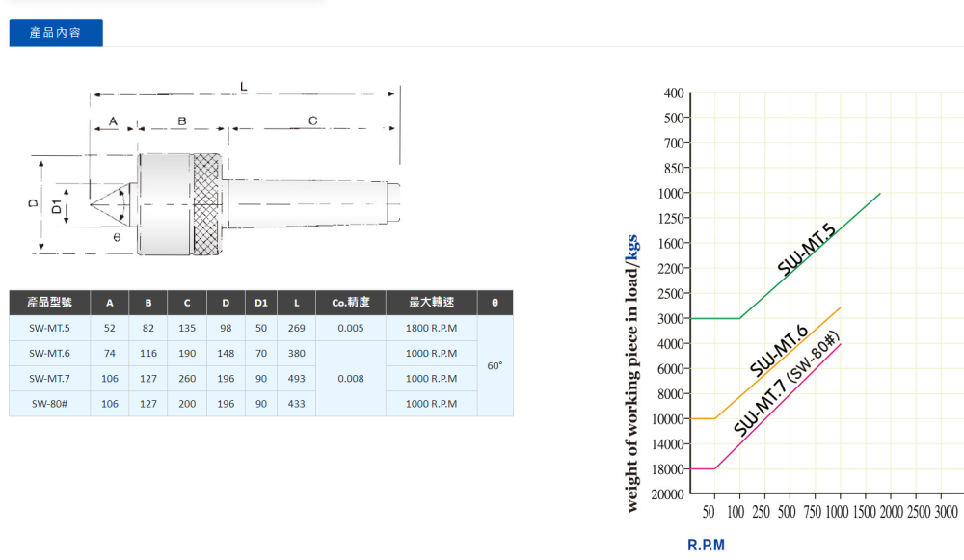Click the 1800 R.P.M cell
The width and height of the screenshot is (964, 560).
click(431, 328)
